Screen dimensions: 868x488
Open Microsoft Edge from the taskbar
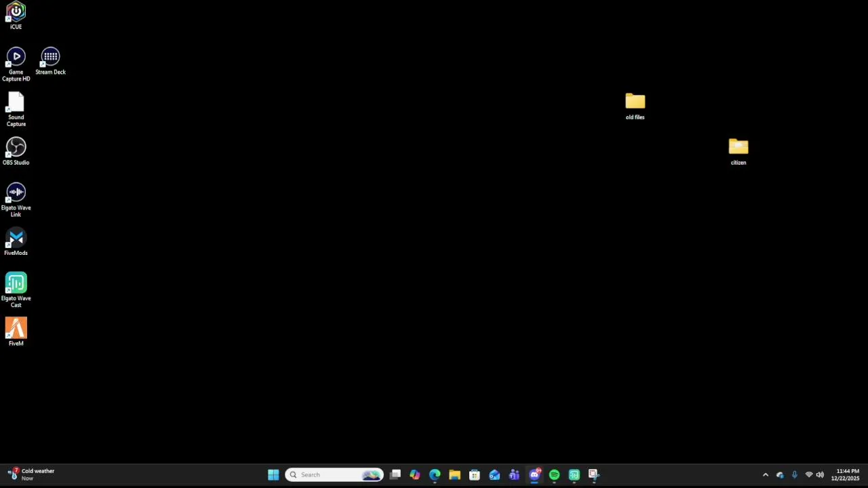435,474
